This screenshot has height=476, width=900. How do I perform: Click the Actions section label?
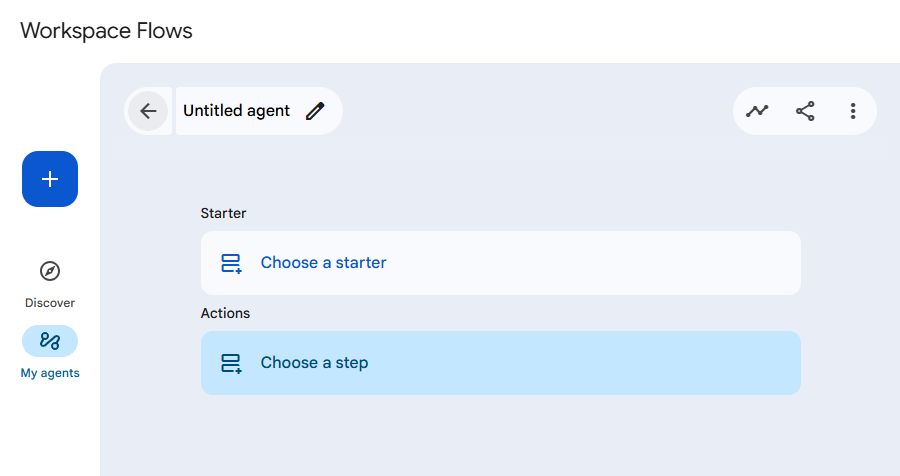225,313
